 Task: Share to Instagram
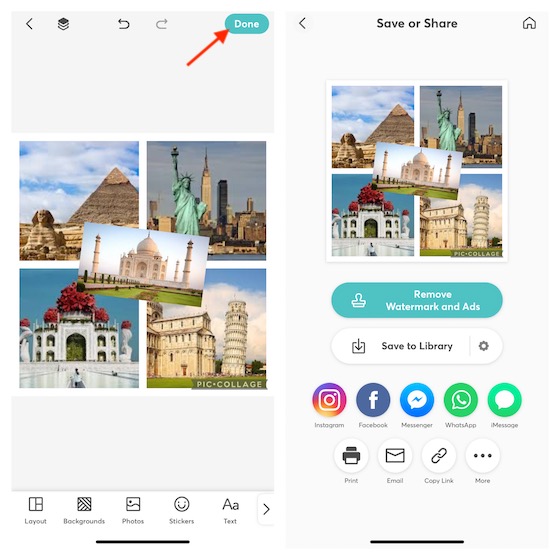[x=329, y=400]
